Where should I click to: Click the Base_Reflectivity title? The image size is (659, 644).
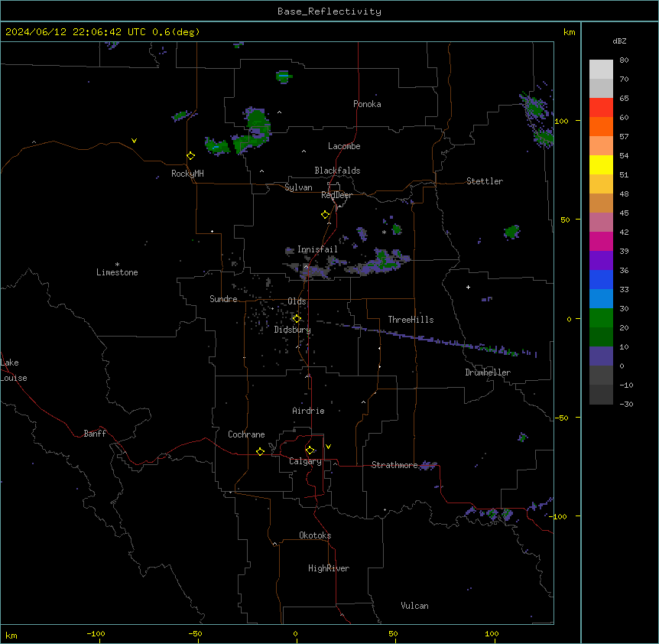(x=329, y=11)
